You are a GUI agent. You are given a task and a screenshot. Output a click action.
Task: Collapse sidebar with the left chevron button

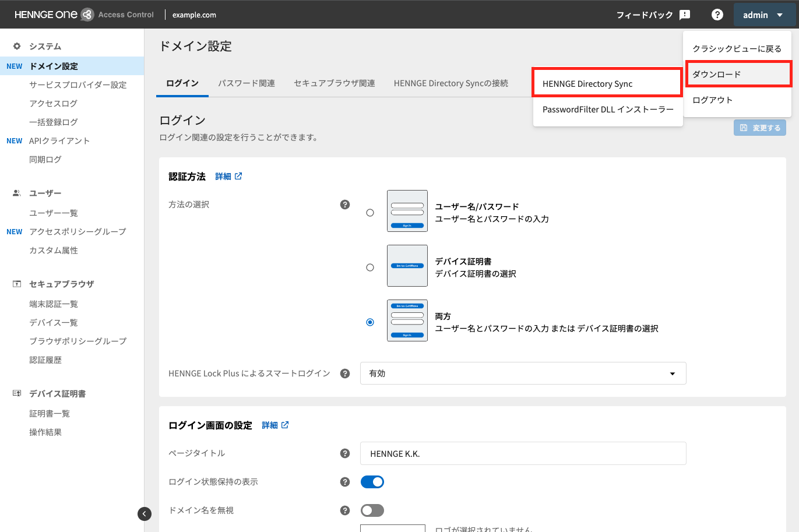(145, 513)
